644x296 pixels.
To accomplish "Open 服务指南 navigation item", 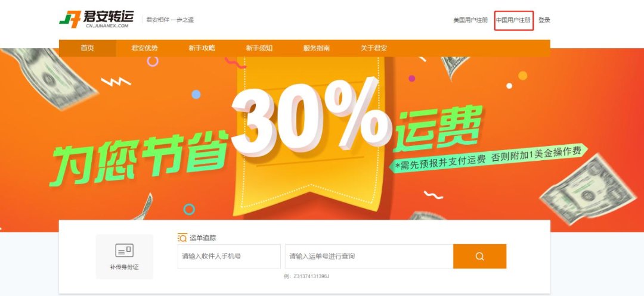I will [316, 48].
